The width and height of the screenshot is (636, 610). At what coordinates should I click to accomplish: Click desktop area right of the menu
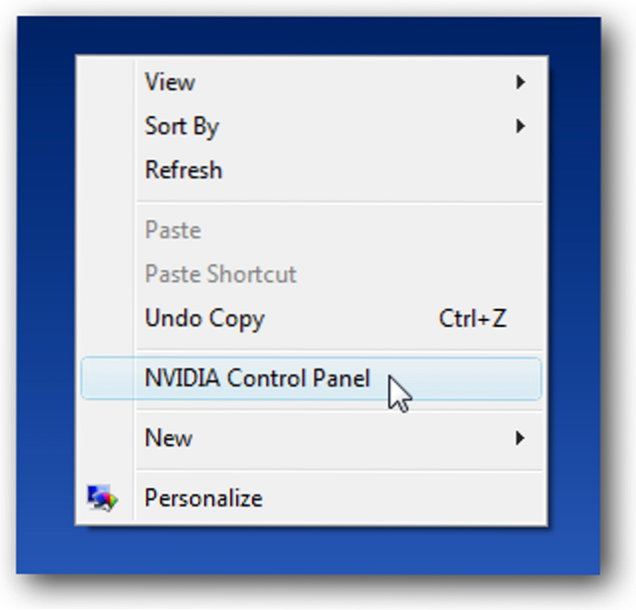point(575,300)
